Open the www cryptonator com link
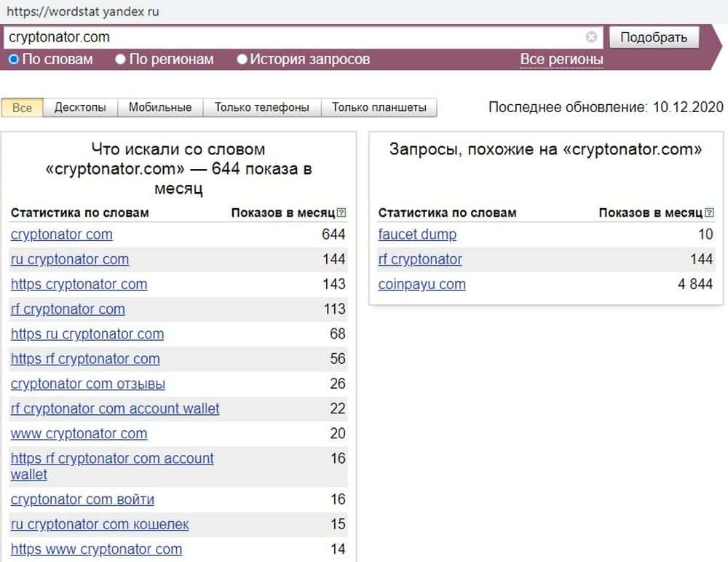 point(79,433)
